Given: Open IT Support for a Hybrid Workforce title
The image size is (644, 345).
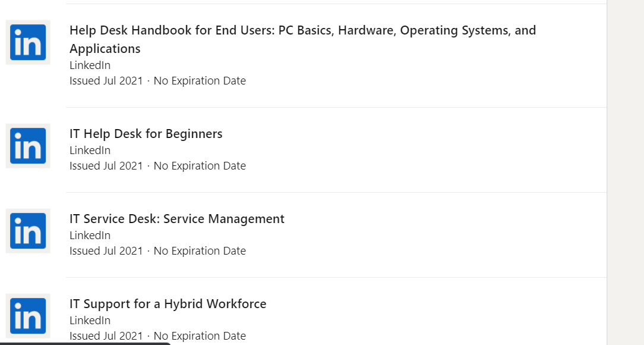Looking at the screenshot, I should 168,304.
